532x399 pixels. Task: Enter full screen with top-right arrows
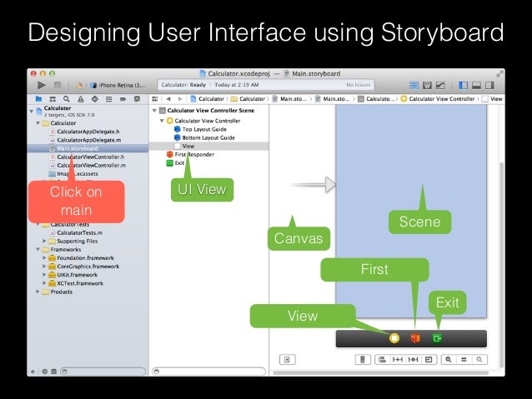coord(499,74)
